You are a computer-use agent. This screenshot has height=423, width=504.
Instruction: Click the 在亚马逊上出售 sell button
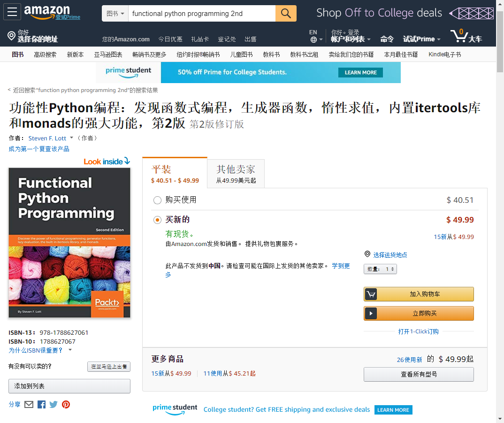109,366
